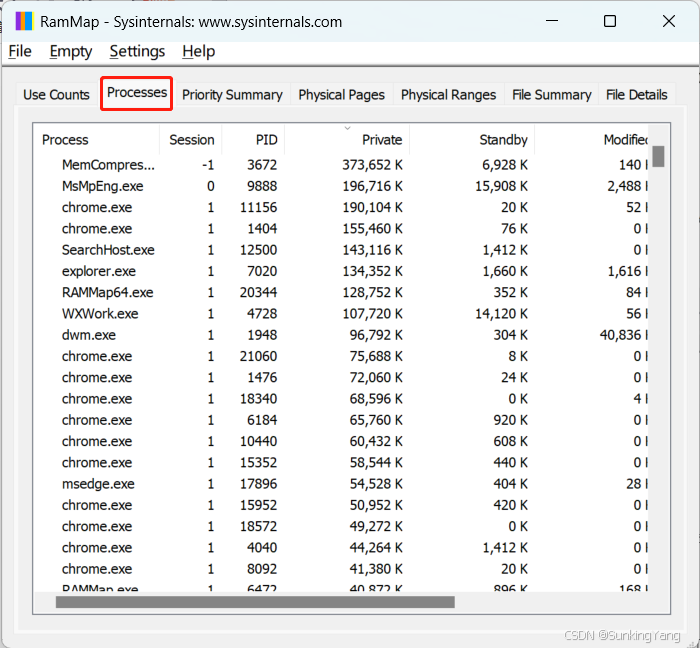
Task: Click the horizontal scrollbar thumb
Action: (x=255, y=602)
